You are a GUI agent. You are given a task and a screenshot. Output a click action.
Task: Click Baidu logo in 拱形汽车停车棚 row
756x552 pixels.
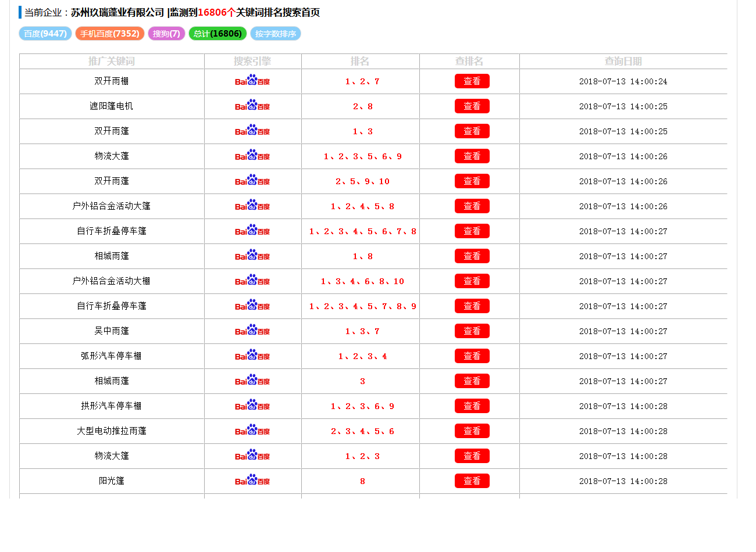pos(252,406)
